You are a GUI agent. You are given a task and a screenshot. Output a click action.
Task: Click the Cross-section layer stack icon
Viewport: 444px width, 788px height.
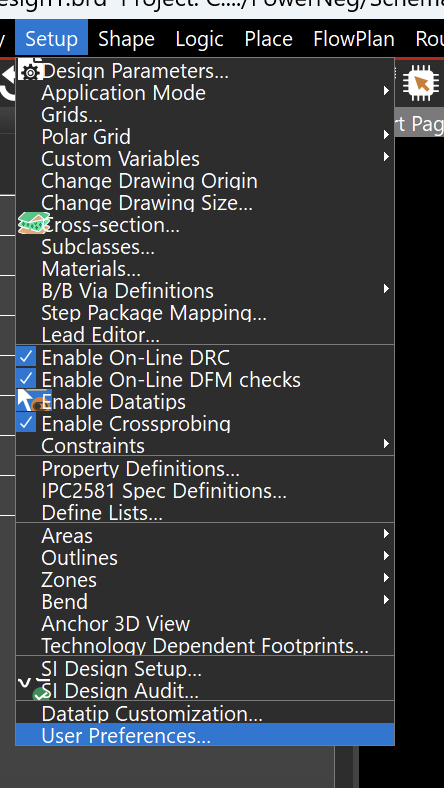tap(34, 223)
